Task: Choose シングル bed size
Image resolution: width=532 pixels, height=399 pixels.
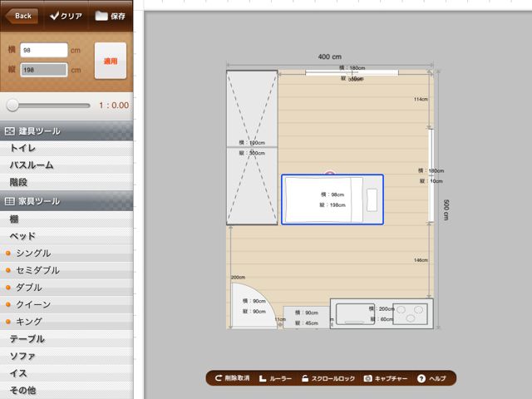Action: click(x=66, y=253)
